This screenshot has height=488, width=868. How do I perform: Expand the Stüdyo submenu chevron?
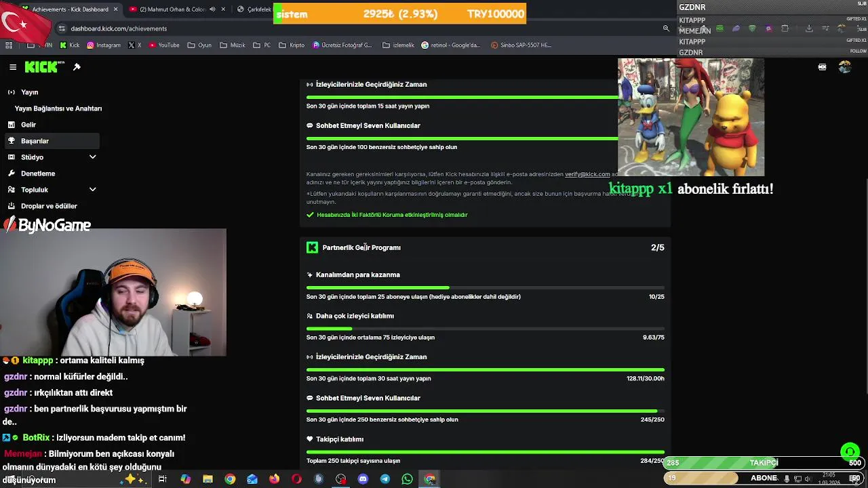pos(93,157)
